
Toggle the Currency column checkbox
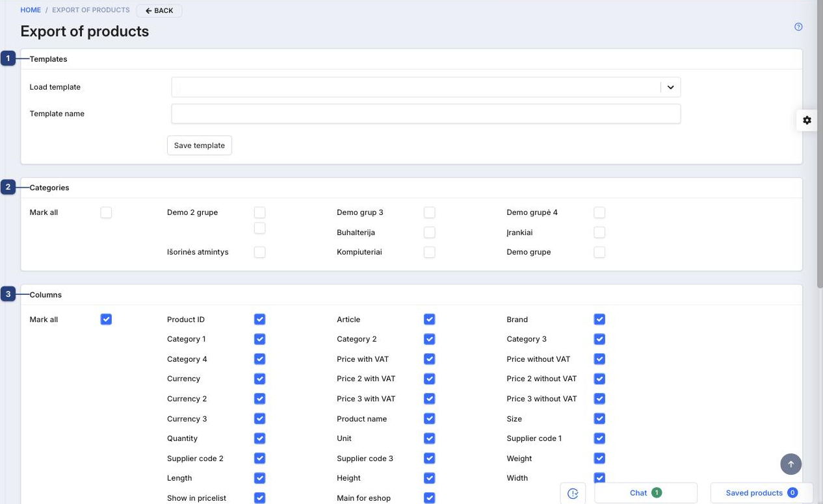259,379
